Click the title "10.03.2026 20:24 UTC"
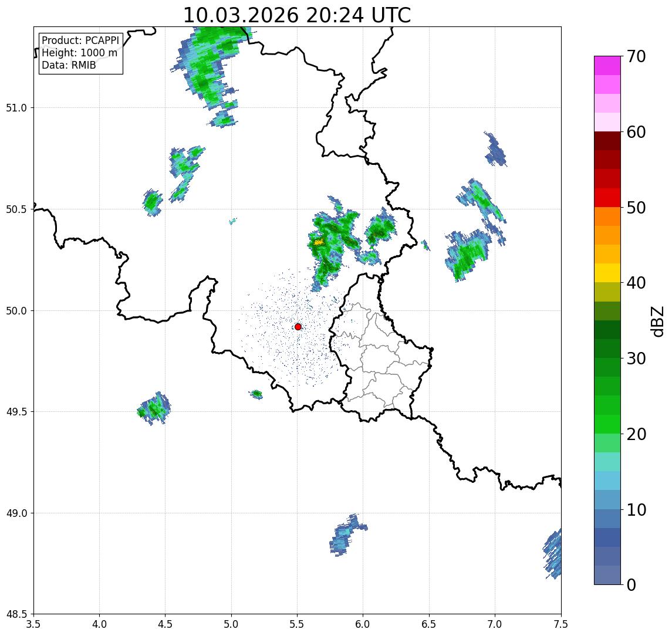This screenshot has height=636, width=672. click(x=296, y=15)
